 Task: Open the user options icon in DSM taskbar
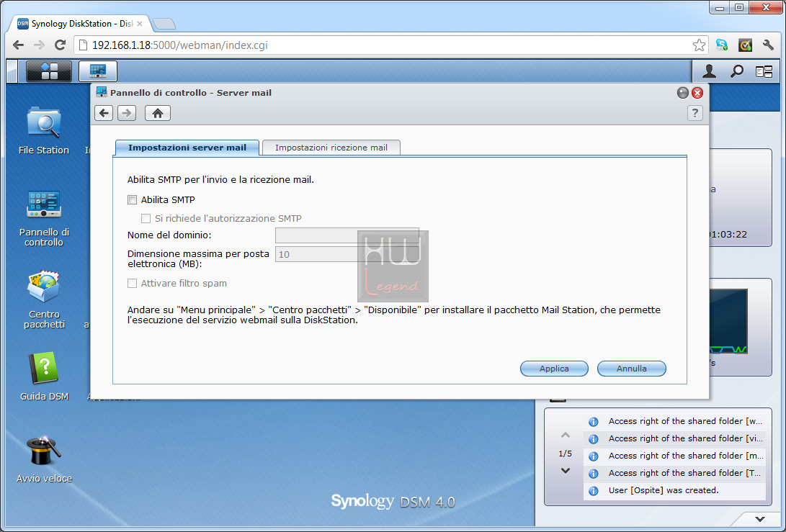[709, 71]
